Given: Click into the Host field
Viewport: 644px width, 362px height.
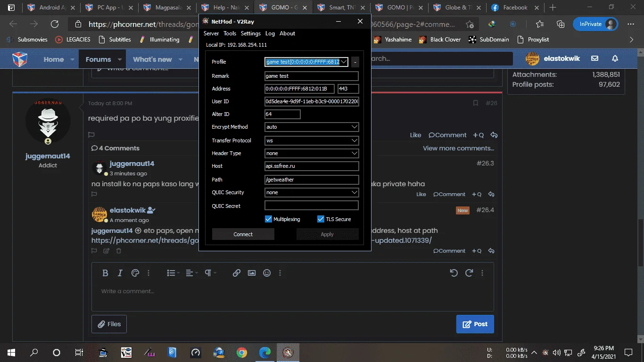Looking at the screenshot, I should point(312,166).
